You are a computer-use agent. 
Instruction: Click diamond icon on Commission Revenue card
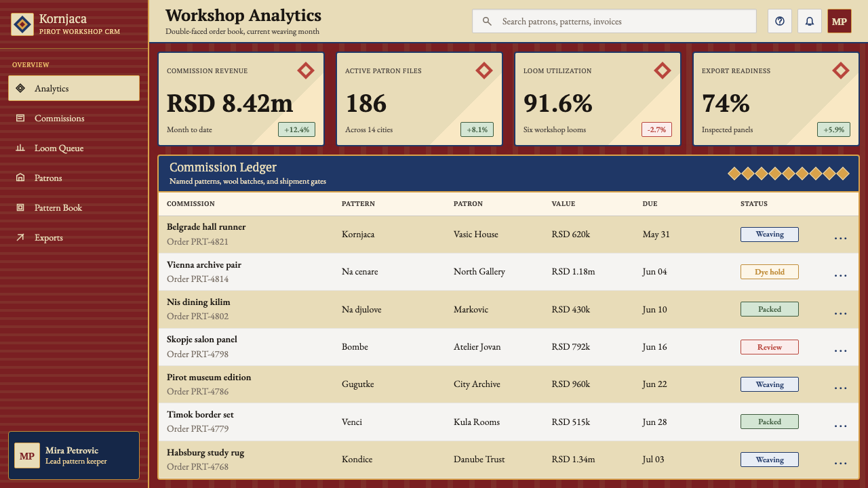tap(306, 70)
